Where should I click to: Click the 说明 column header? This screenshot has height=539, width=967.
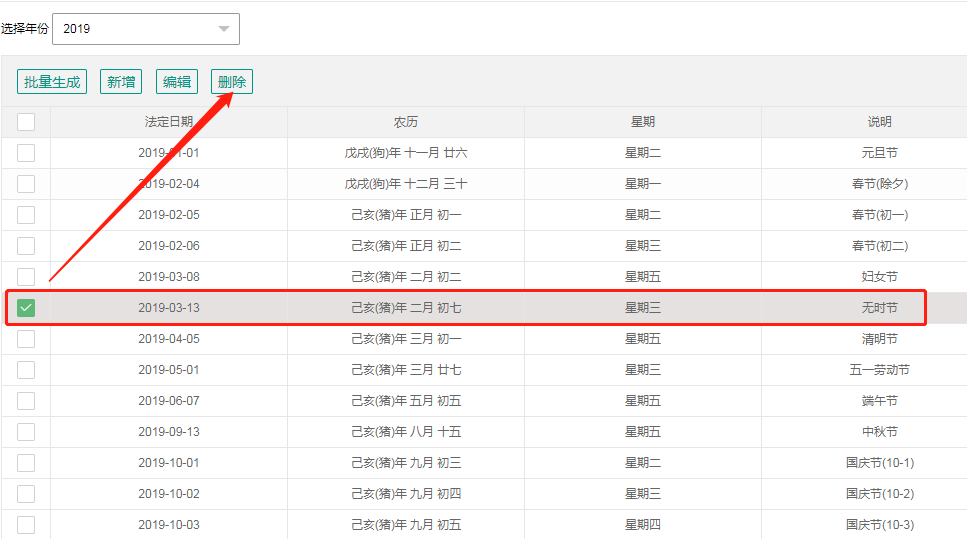(x=879, y=122)
